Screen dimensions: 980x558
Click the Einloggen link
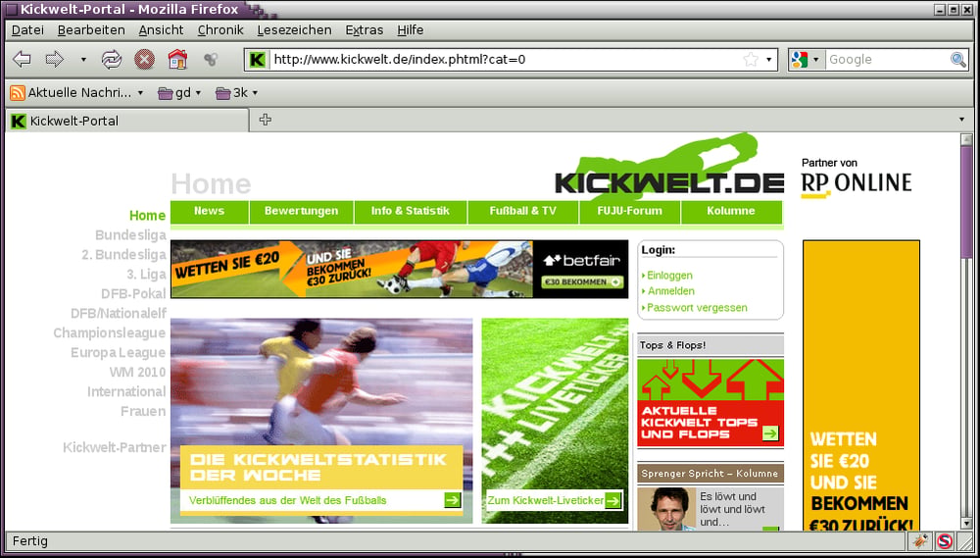[x=669, y=276]
